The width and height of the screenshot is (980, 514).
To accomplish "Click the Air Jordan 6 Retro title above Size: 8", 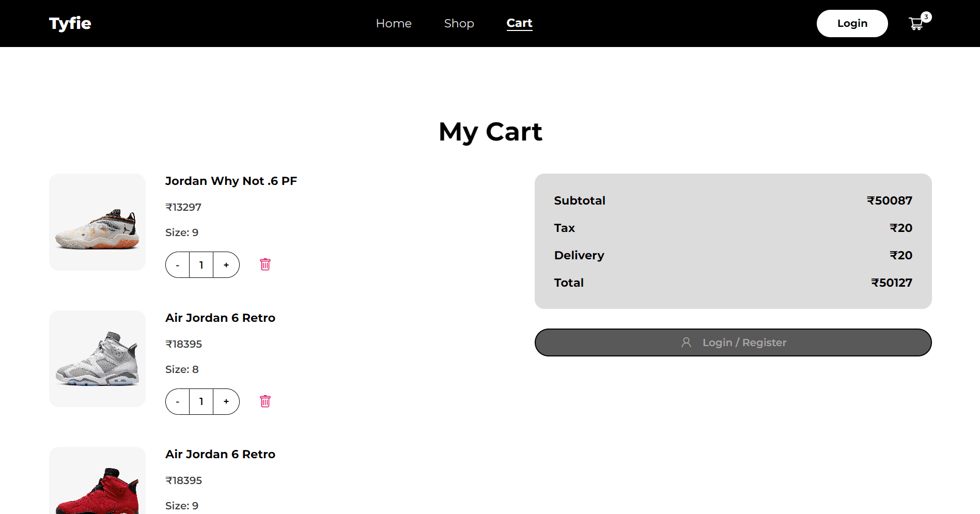I will point(220,318).
